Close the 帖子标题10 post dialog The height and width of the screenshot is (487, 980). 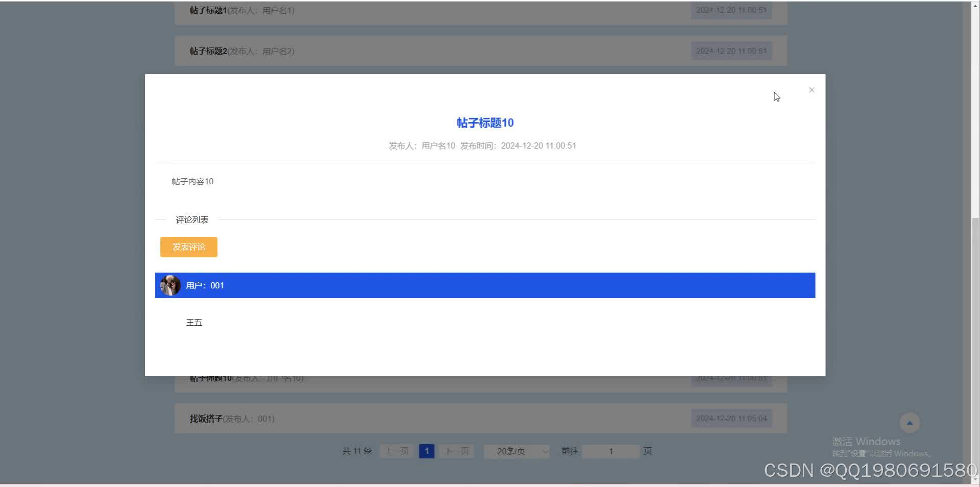point(811,90)
